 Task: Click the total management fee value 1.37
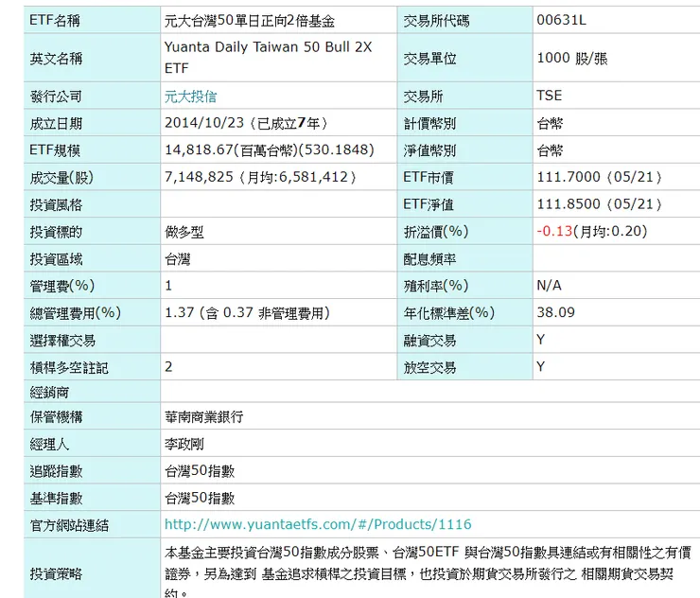[179, 312]
